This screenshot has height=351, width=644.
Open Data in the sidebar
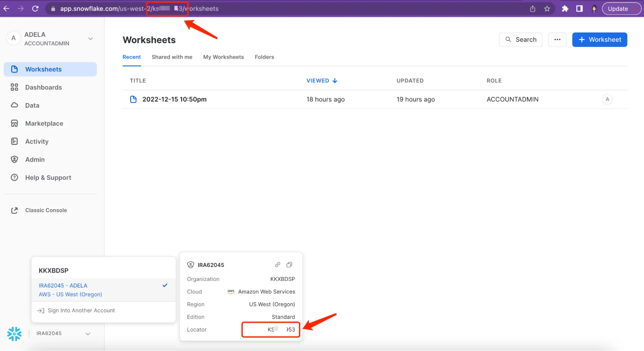[50, 105]
